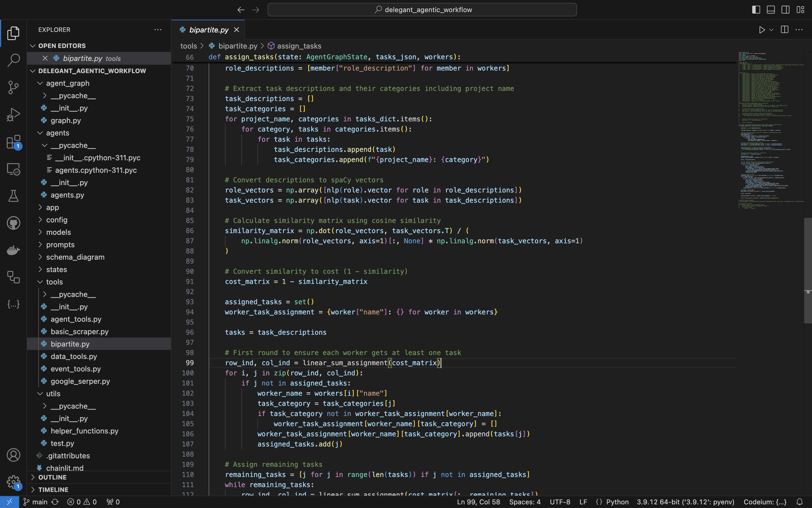
Task: Open the Explorer view in activity bar
Action: (14, 33)
